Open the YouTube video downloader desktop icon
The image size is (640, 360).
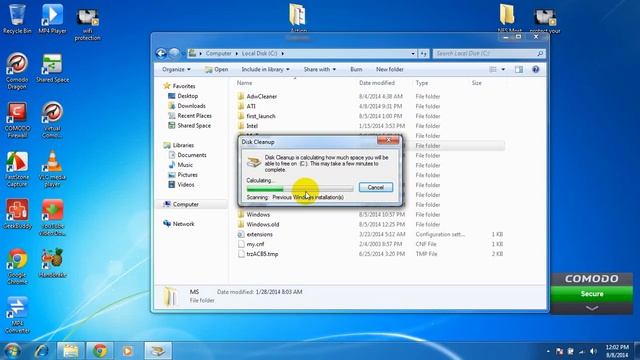click(x=52, y=217)
